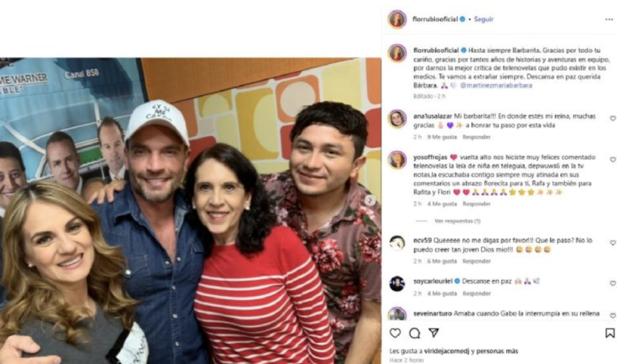Open the three-dot more options menu
Viewport: 617px width, 364px height.
(609, 19)
